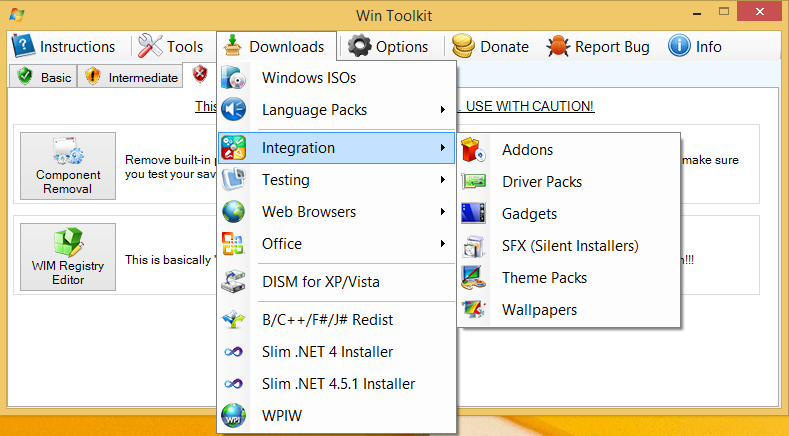789x436 pixels.
Task: Select SFX (Silent Installers) entry
Action: 569,246
